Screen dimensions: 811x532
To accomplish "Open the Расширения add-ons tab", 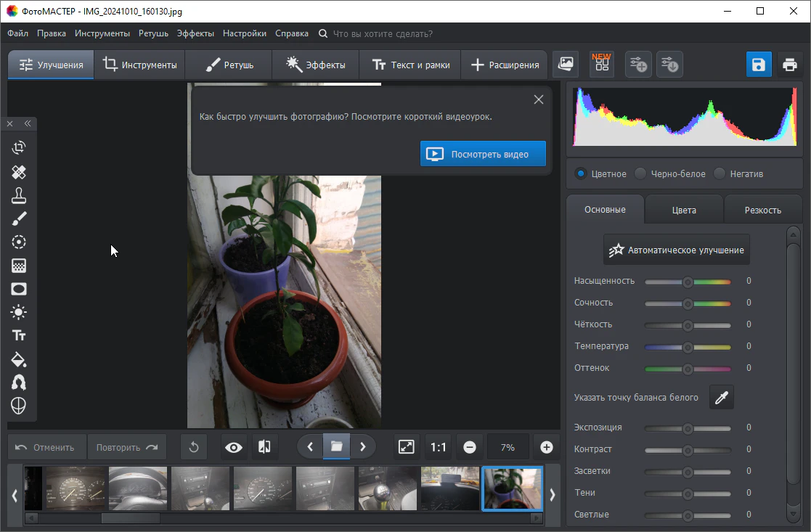I will coord(505,65).
